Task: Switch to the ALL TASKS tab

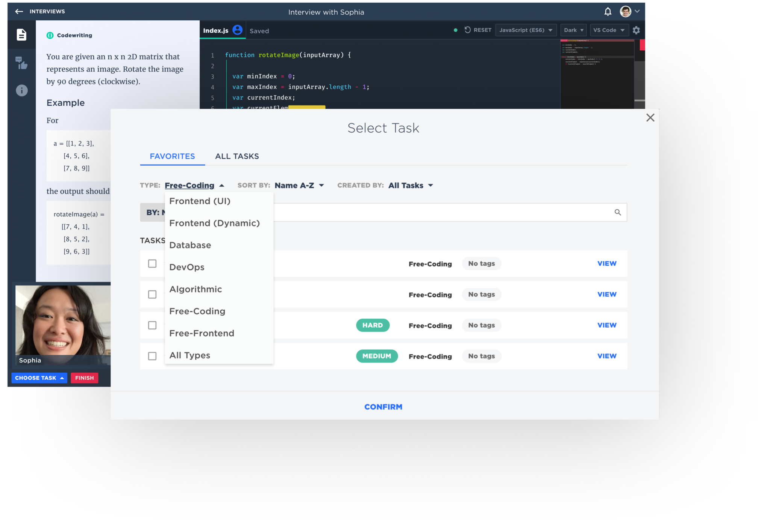Action: click(x=237, y=156)
